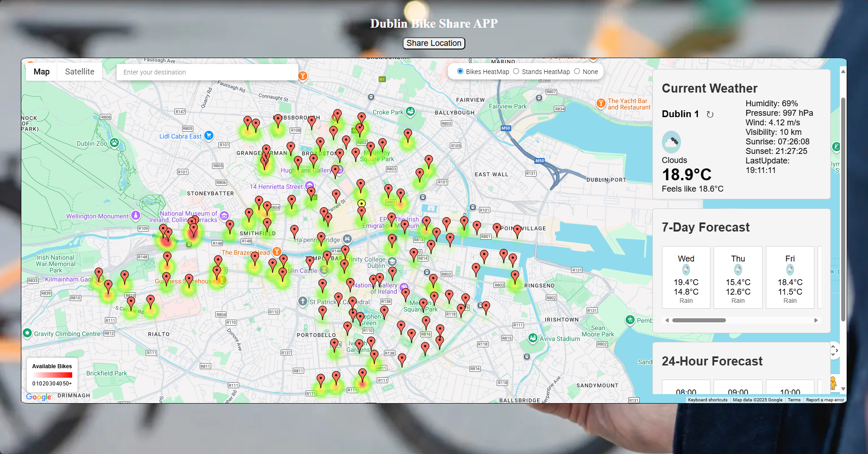The image size is (868, 454).
Task: Click the Street View pegman icon
Action: pos(833,383)
